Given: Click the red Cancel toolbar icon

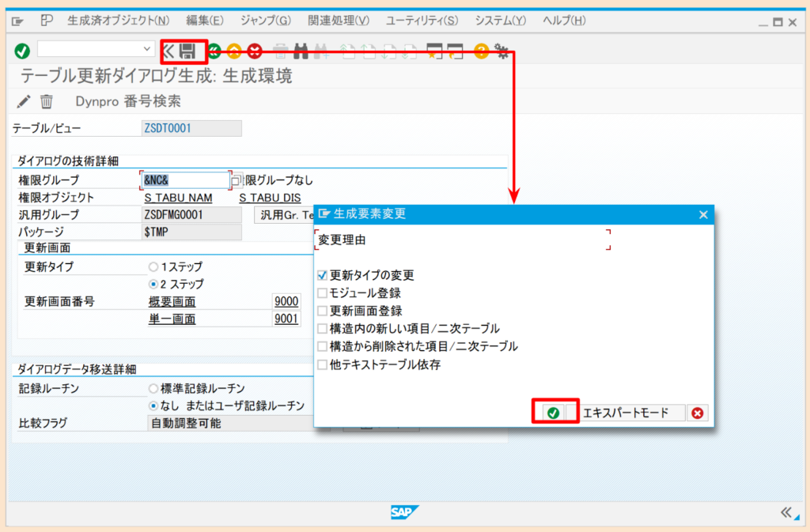Looking at the screenshot, I should tap(253, 51).
